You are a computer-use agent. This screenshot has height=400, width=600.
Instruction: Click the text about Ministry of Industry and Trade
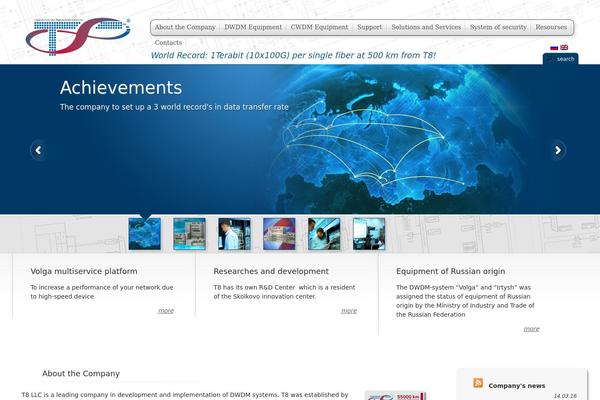(x=465, y=301)
